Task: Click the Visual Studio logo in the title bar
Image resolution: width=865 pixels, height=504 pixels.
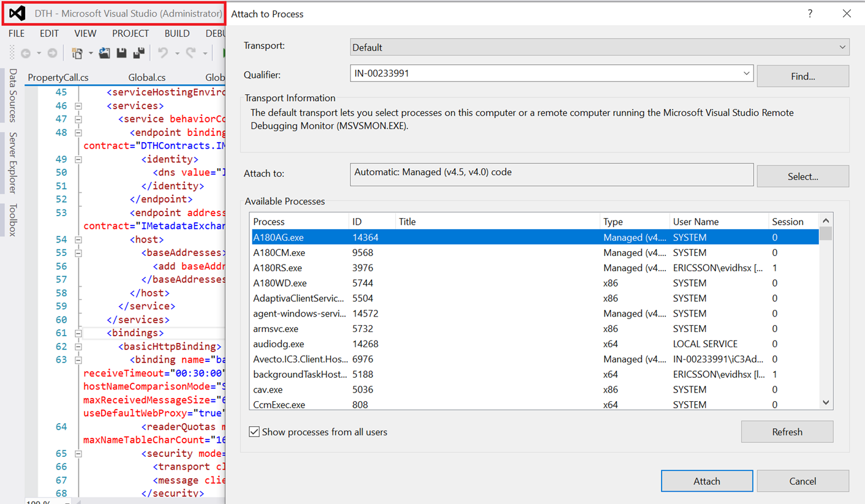Action: tap(18, 13)
